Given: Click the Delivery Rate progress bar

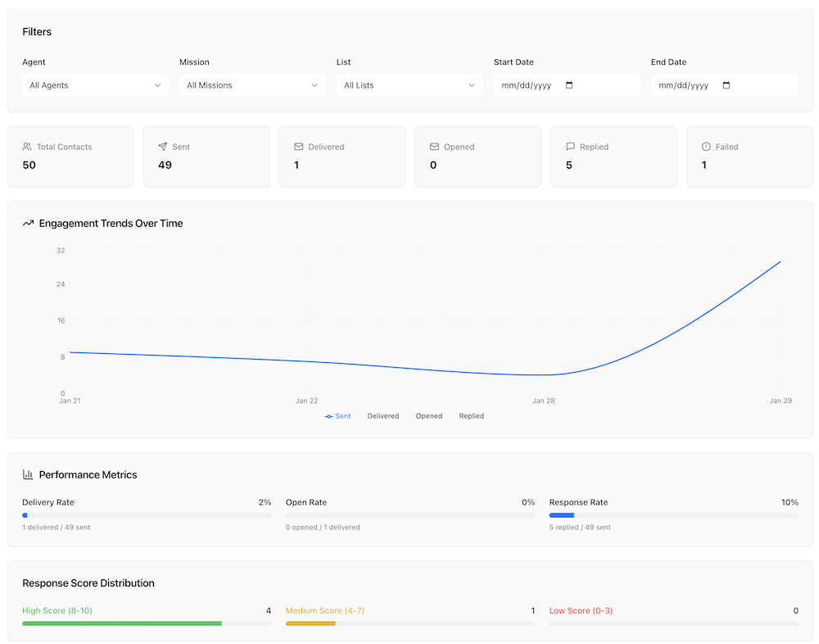Looking at the screenshot, I should pos(147,515).
